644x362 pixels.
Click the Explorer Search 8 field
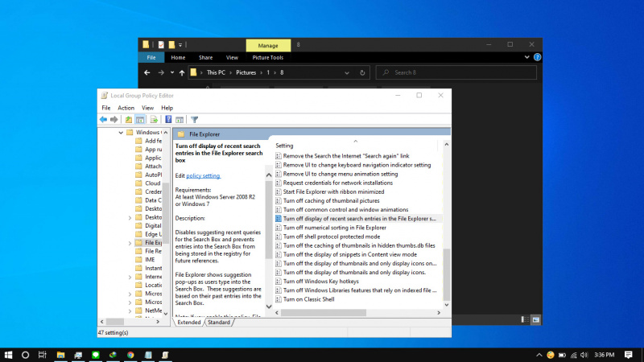(x=456, y=72)
